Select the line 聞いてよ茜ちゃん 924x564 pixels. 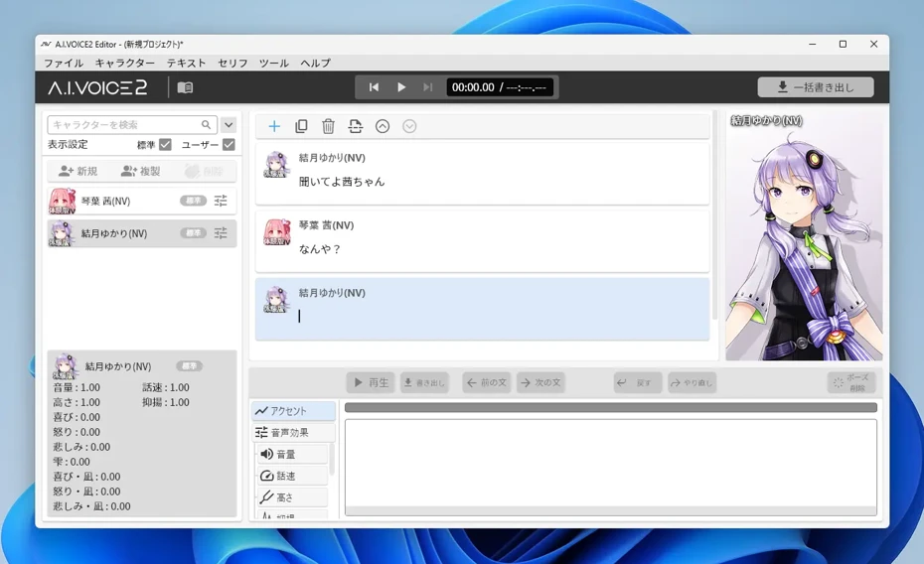[482, 174]
